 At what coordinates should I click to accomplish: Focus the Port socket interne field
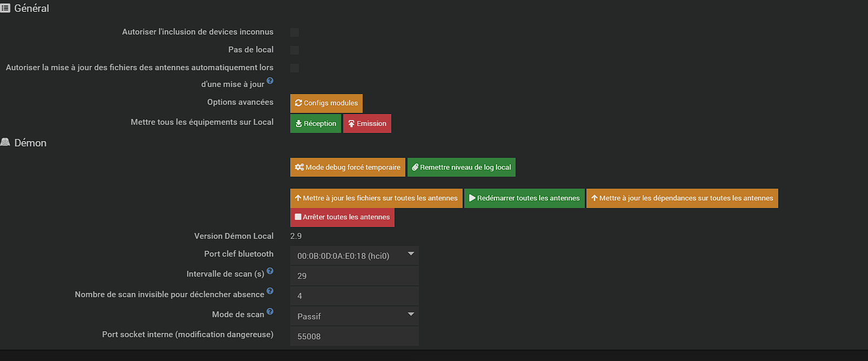click(354, 336)
